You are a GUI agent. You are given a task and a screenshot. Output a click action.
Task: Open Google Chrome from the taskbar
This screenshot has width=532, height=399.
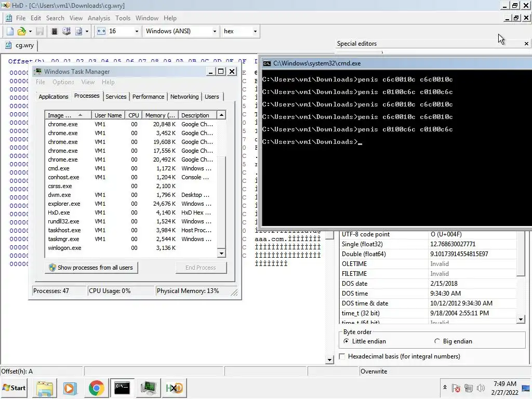[x=96, y=388]
